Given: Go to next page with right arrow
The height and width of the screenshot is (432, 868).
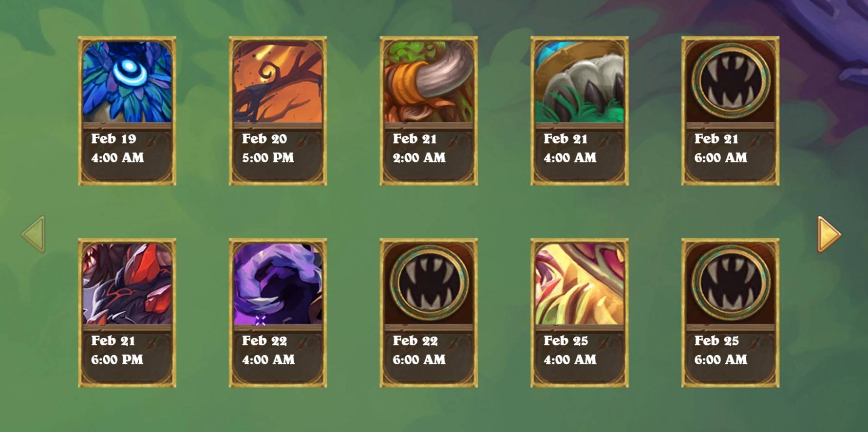Looking at the screenshot, I should 829,234.
